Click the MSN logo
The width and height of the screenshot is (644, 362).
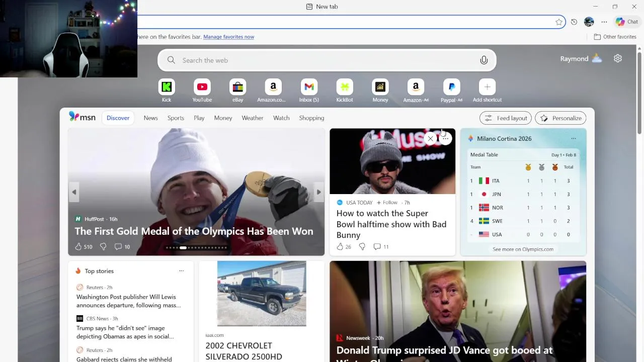tap(82, 117)
